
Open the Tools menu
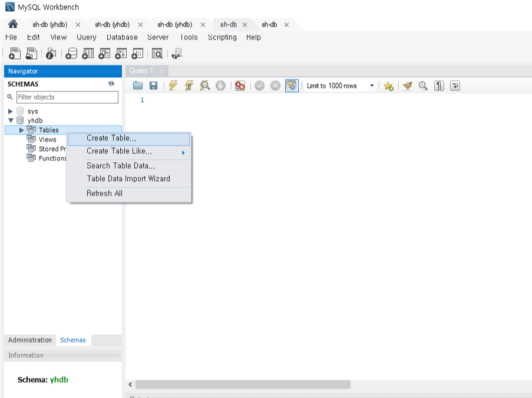click(189, 37)
